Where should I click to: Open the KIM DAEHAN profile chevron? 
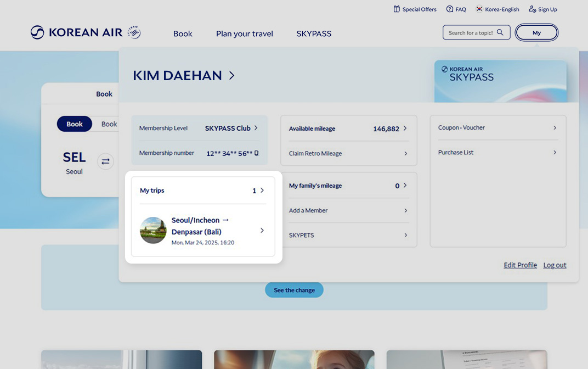pos(232,75)
